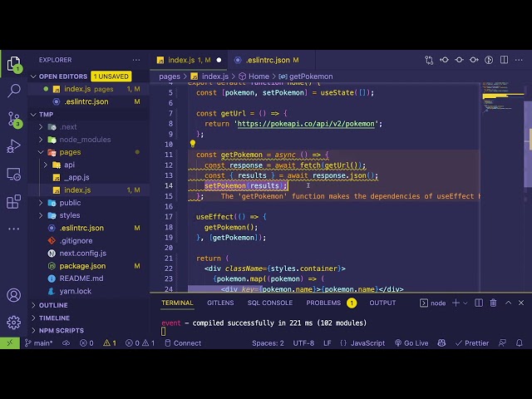532x399 pixels.
Task: Change end of line sequence LF
Action: click(x=327, y=343)
